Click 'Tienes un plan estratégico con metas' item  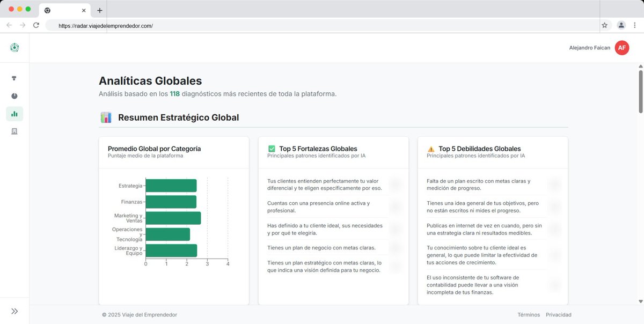(x=324, y=266)
